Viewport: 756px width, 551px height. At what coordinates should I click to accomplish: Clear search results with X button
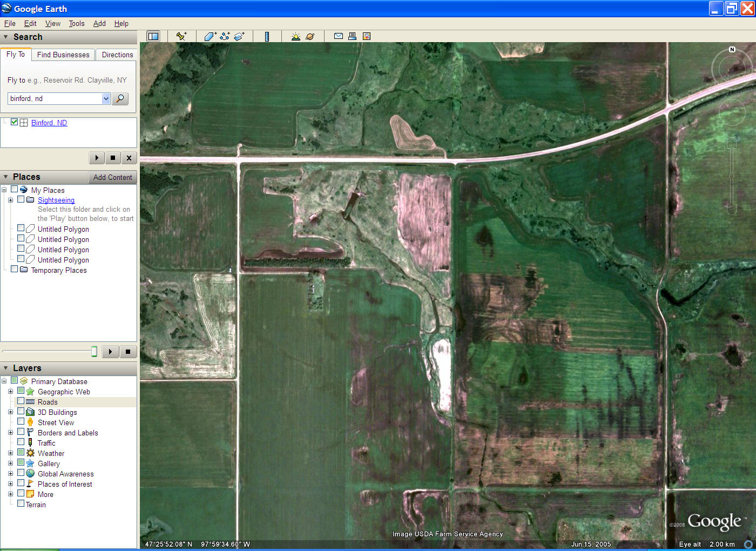pyautogui.click(x=129, y=158)
